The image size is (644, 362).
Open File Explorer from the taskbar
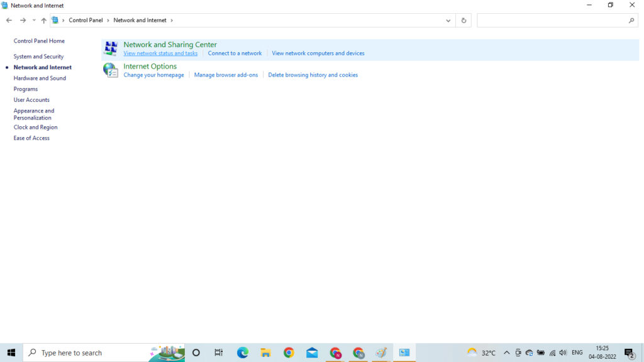pos(265,353)
